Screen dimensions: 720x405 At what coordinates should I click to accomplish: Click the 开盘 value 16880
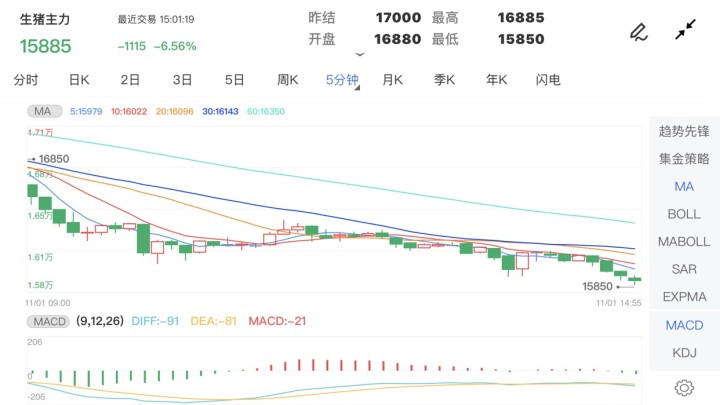coord(397,39)
